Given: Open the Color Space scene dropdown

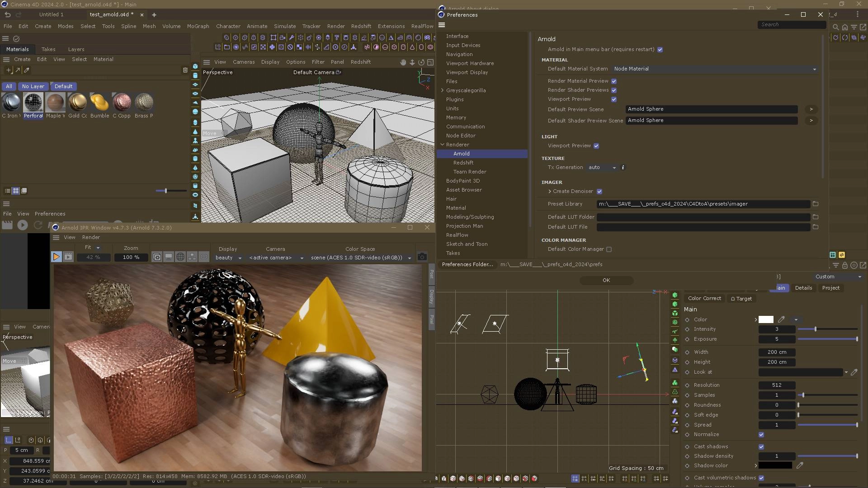Looking at the screenshot, I should tap(361, 258).
